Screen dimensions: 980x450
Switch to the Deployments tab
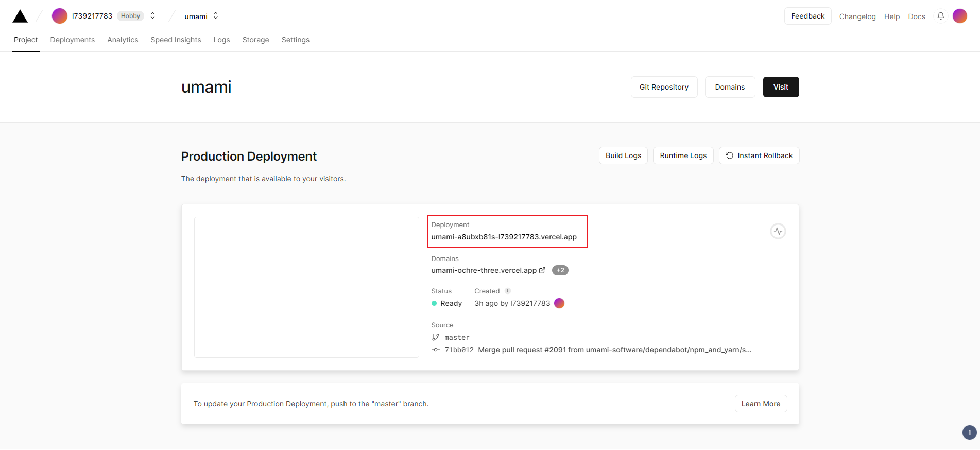coord(73,40)
